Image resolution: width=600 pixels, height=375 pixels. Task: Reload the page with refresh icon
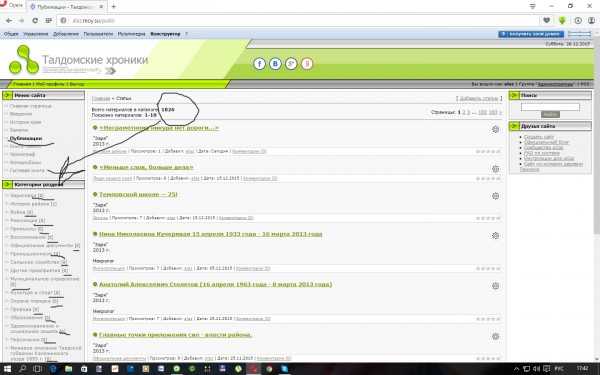(x=35, y=20)
